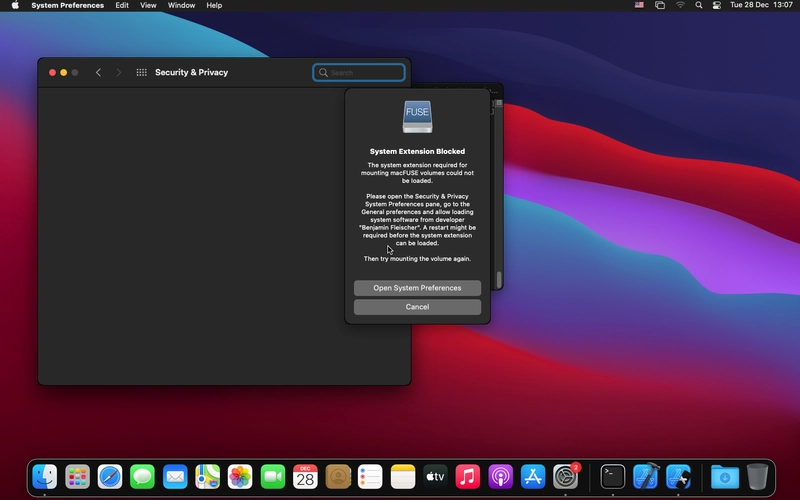Screen dimensions: 800x500
Task: Open the Edit menu
Action: [122, 5]
